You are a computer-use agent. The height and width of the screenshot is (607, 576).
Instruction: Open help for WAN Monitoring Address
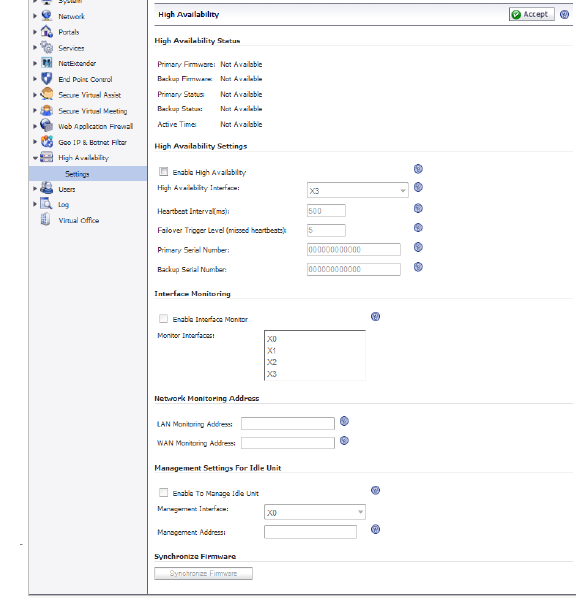click(344, 441)
